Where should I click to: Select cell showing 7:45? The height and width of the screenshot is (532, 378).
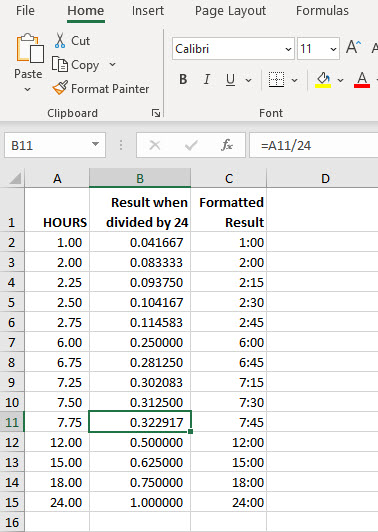(229, 422)
